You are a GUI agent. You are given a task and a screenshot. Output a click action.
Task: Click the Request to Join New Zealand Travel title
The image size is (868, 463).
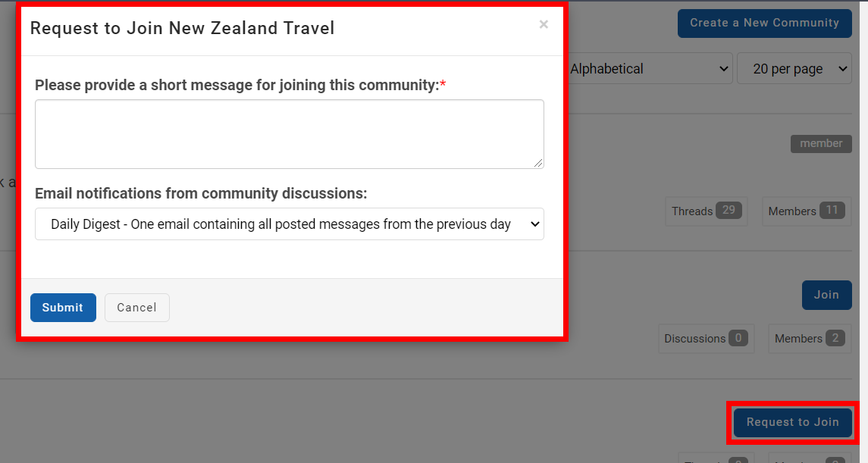coord(182,29)
